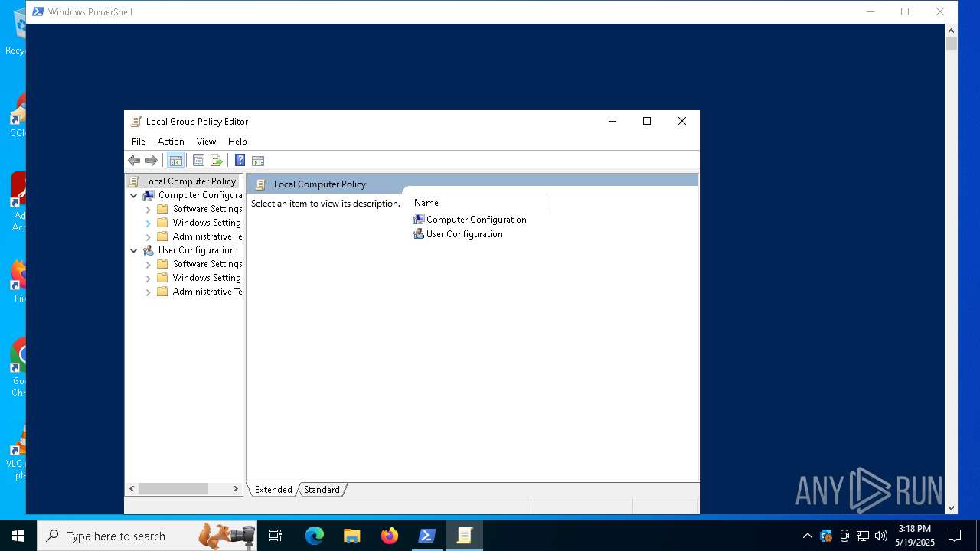
Task: Launch Firefox from the taskbar
Action: [x=390, y=536]
